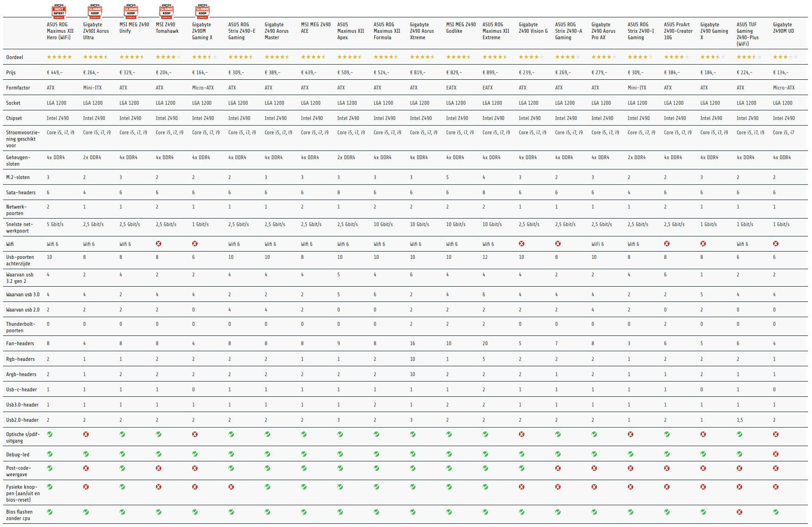Viewport: 812px width, 527px height.
Task: Click the 'ASUS ProArt Z490-Creator 10G' column header
Action: (x=678, y=31)
